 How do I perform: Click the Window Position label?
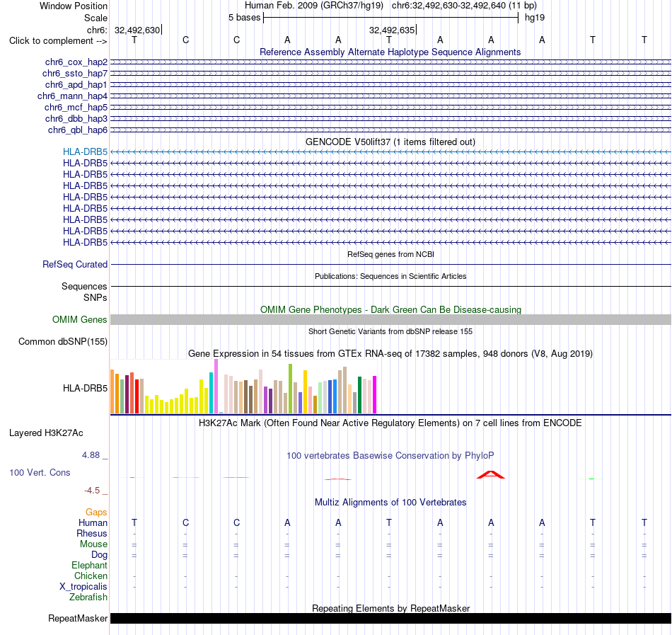(x=74, y=6)
